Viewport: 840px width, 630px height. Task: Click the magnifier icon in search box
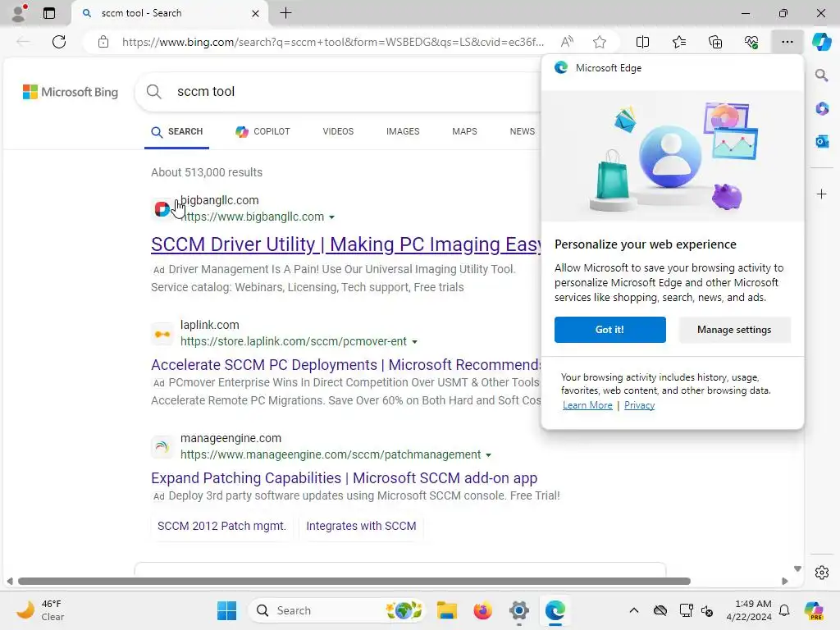(x=153, y=92)
